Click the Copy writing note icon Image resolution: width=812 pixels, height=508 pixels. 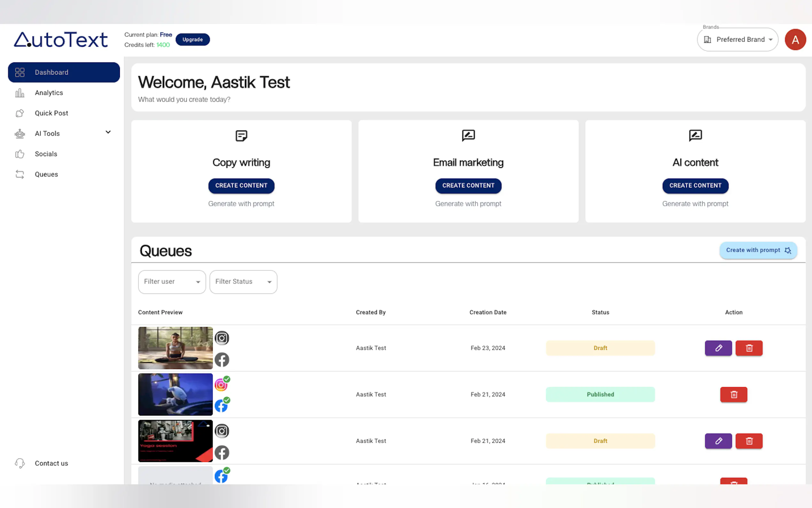point(241,136)
